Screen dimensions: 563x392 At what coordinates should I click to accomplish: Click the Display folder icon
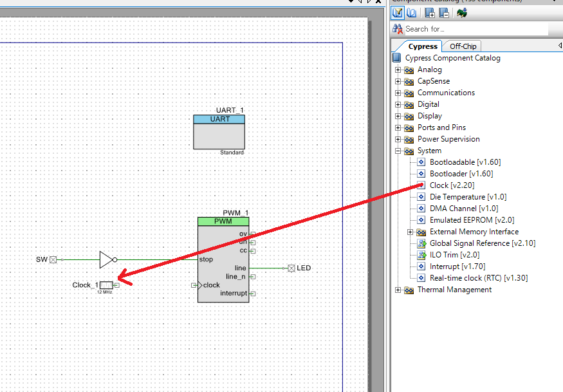pos(409,117)
